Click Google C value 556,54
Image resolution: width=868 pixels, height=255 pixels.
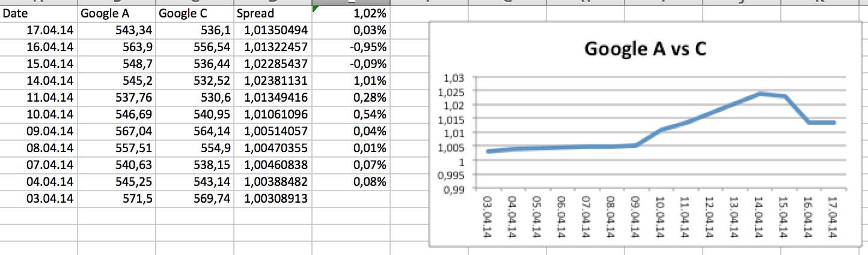pyautogui.click(x=195, y=47)
